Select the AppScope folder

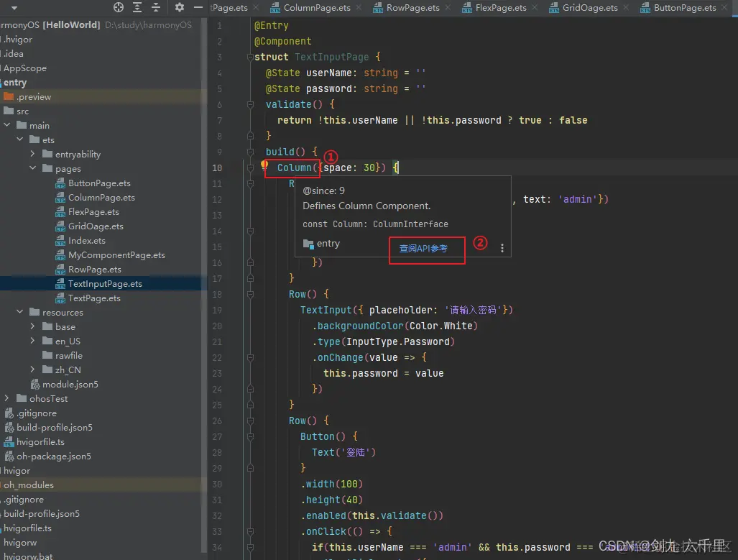pos(25,68)
